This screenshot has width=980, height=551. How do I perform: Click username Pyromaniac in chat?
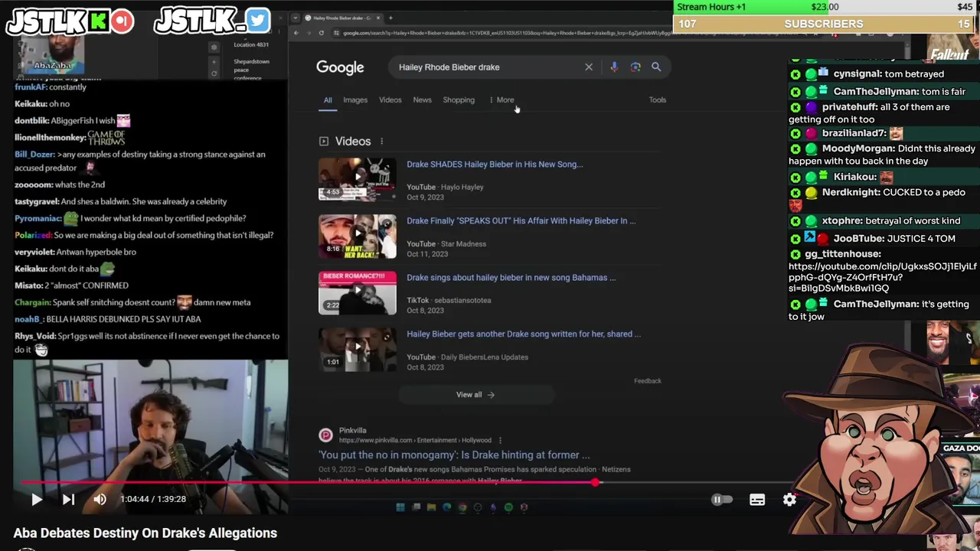coord(38,219)
